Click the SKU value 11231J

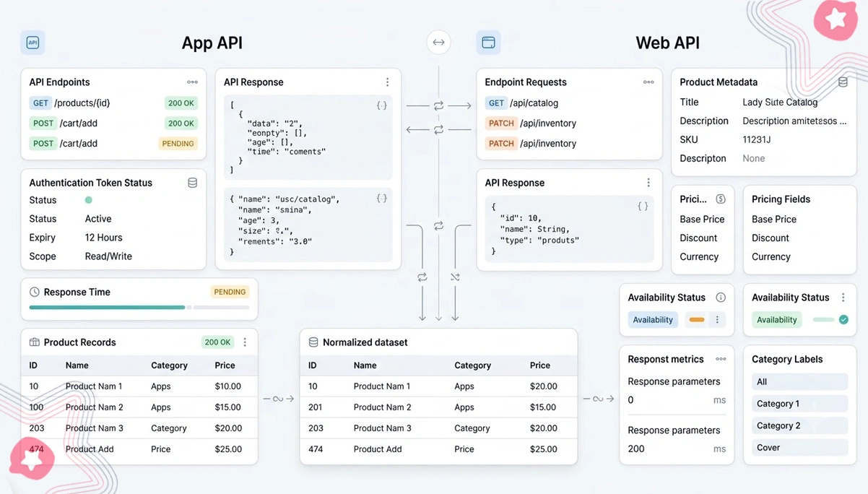point(757,139)
